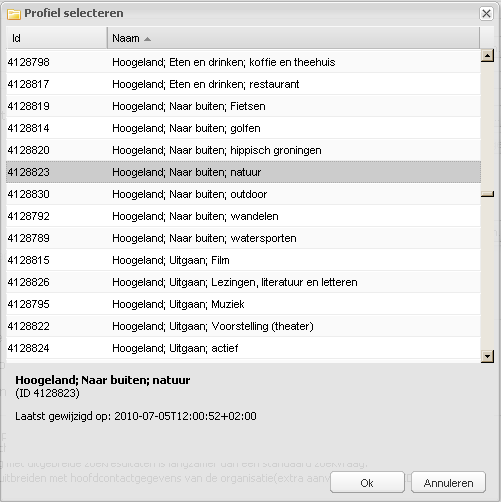Choose Hoogeland; Uitgaan; Film profile

243,260
